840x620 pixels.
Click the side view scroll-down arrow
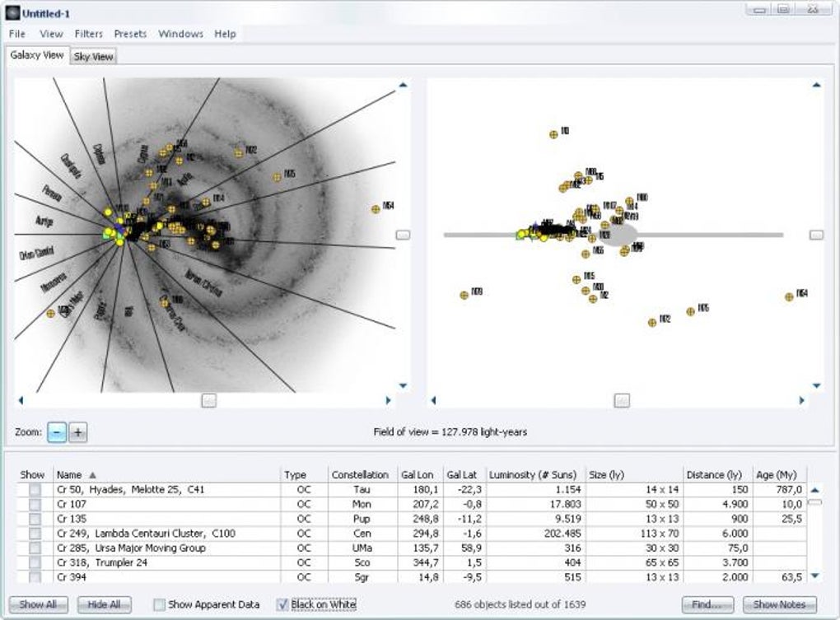tap(816, 385)
